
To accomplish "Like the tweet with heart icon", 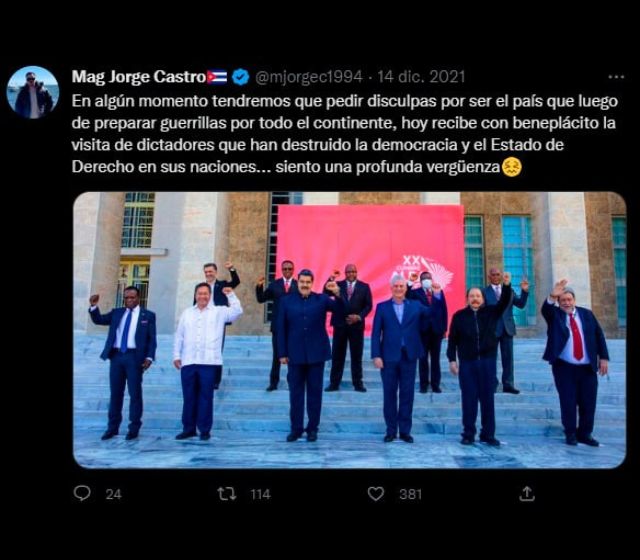I will coord(376,494).
